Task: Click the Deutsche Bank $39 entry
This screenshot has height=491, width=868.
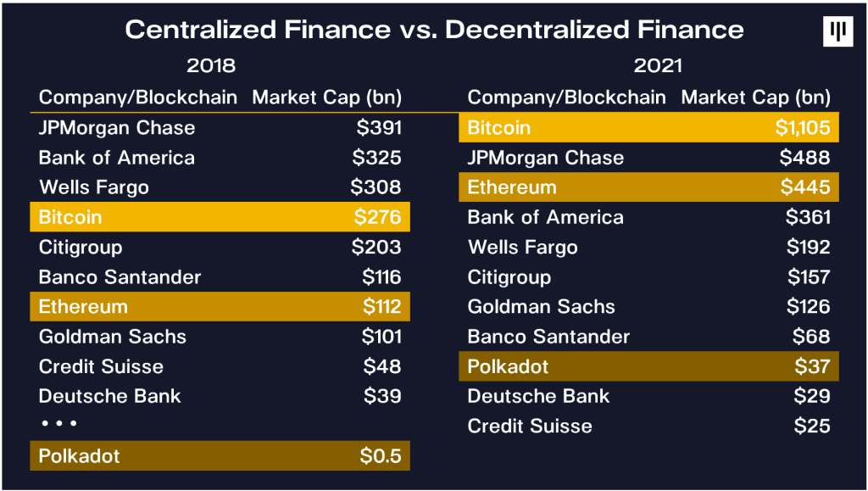Action: click(x=220, y=396)
